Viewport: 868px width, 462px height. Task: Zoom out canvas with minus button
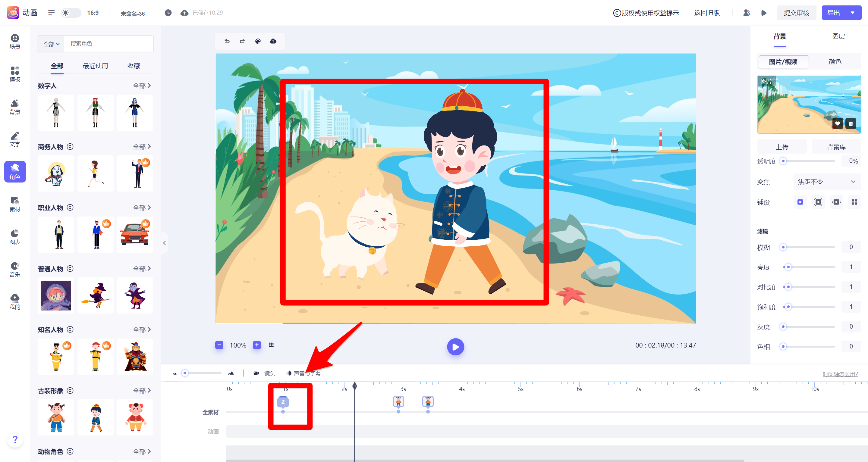coord(219,345)
